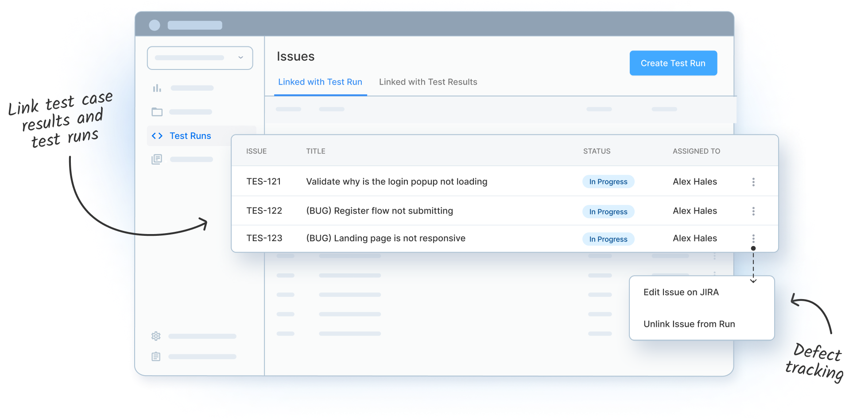Viewport: 868px width, 419px height.
Task: Choose Unlink Issue from Run
Action: pyautogui.click(x=689, y=324)
